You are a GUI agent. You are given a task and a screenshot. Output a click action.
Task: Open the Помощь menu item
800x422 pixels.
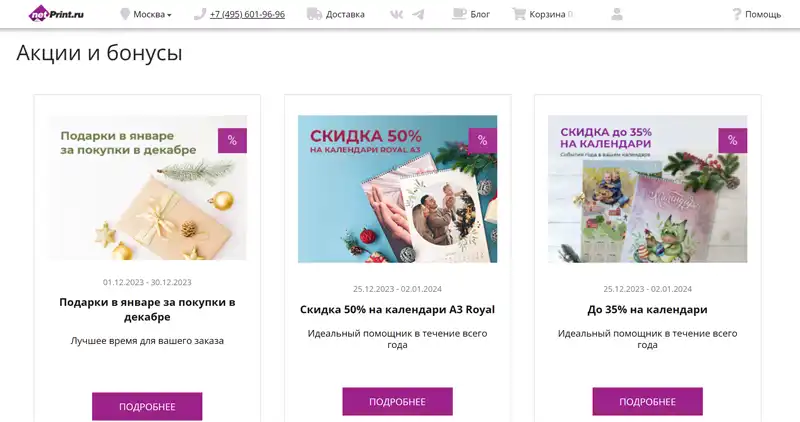[763, 14]
